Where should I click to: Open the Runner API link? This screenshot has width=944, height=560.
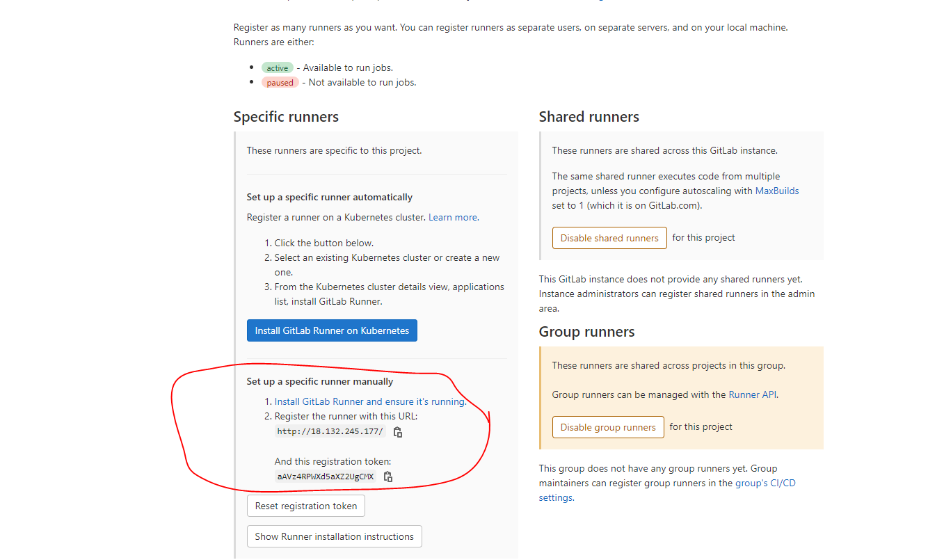(752, 394)
